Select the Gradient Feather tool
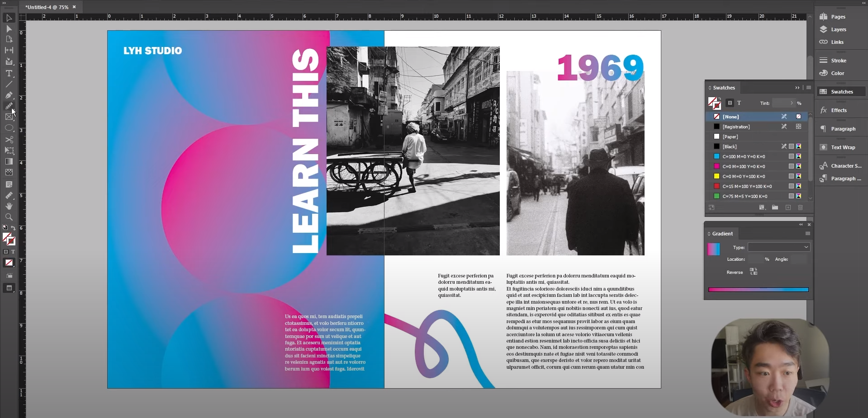This screenshot has height=418, width=868. pos(9,172)
